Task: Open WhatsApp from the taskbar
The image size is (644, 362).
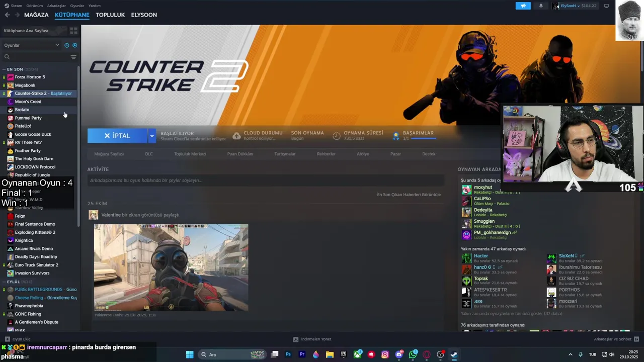Action: click(413, 354)
